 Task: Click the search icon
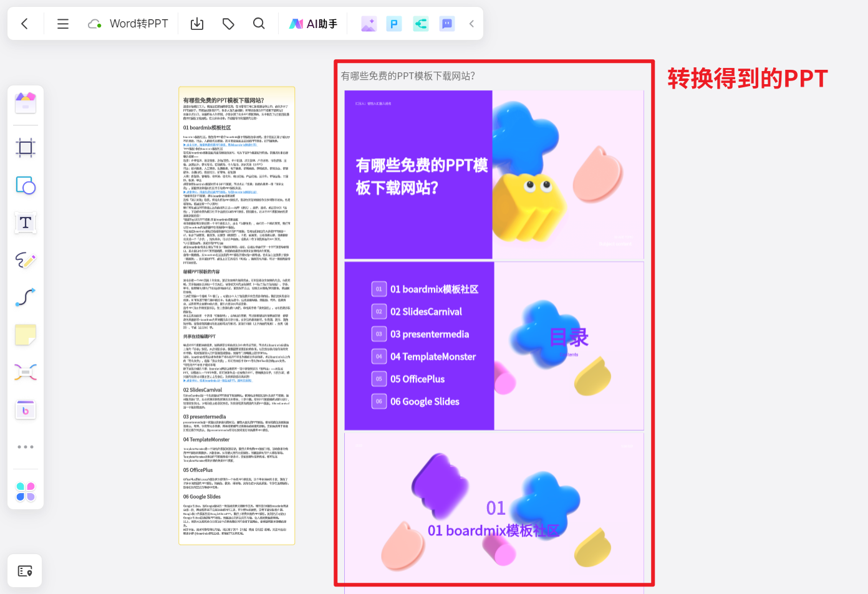(x=259, y=23)
